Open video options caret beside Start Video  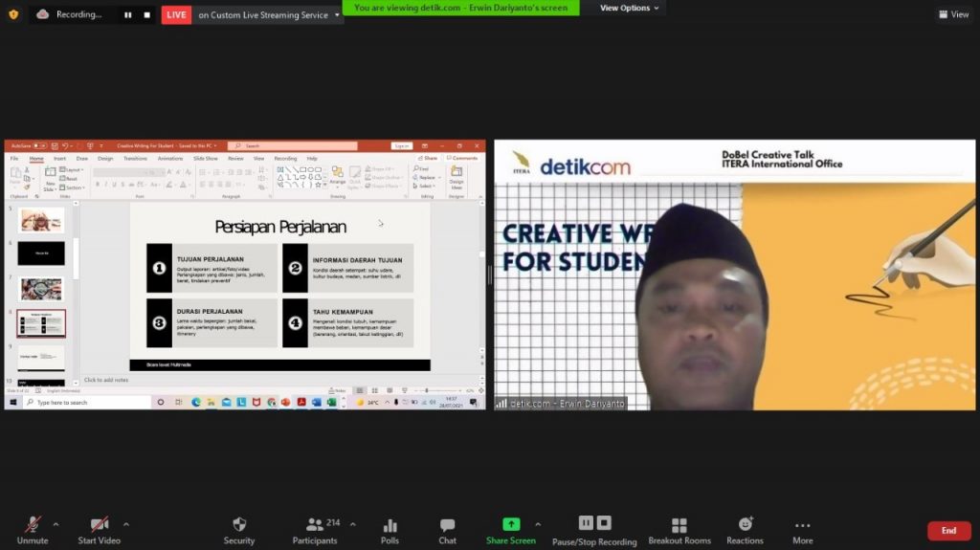[x=126, y=524]
